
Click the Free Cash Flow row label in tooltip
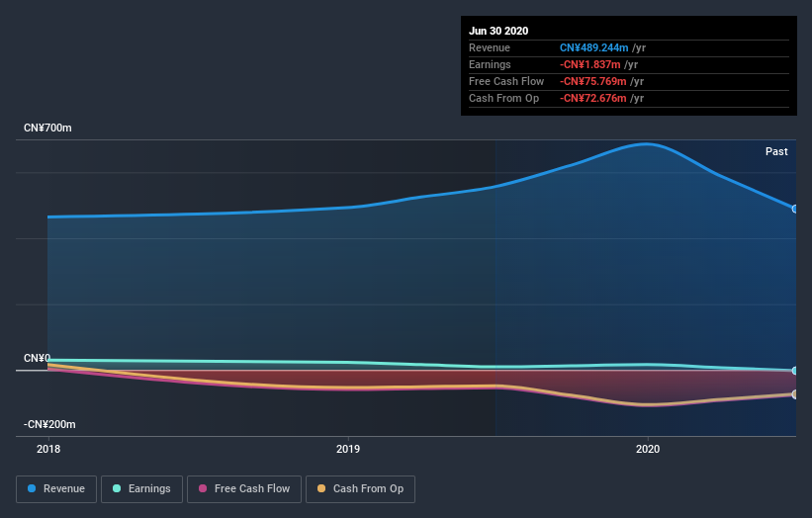tap(506, 81)
